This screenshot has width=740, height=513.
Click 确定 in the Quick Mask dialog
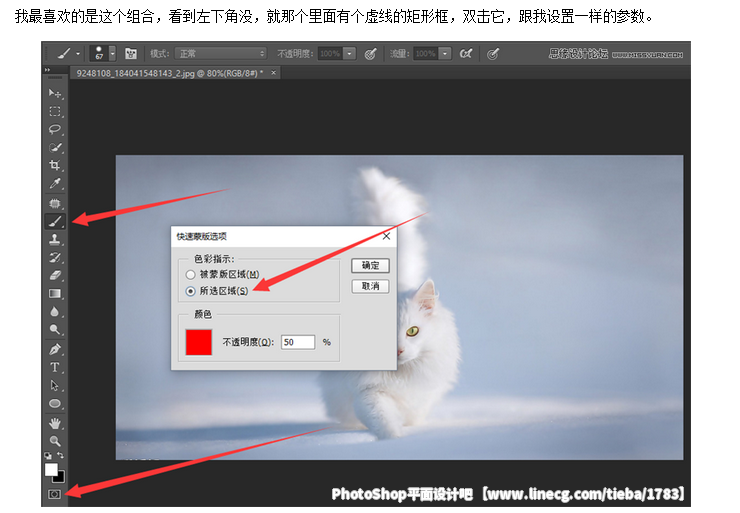tap(370, 266)
